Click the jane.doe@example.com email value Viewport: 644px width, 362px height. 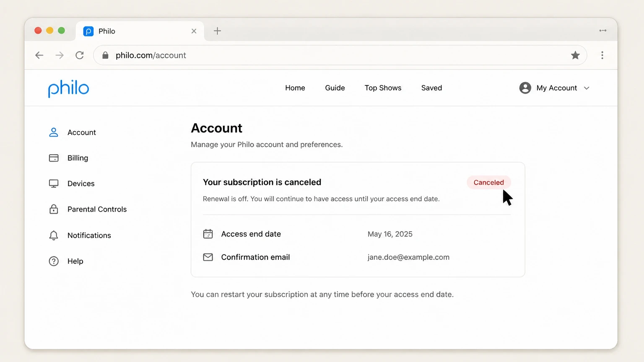point(408,257)
